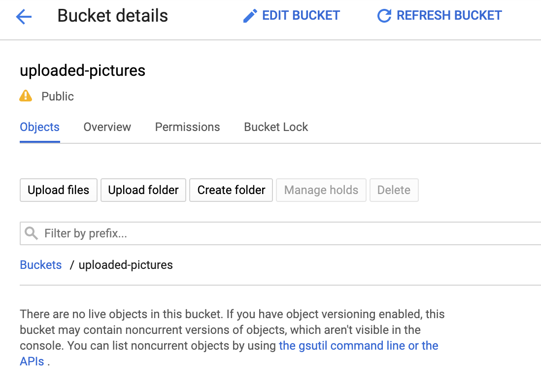Follow the gsutil command line link

click(x=358, y=346)
